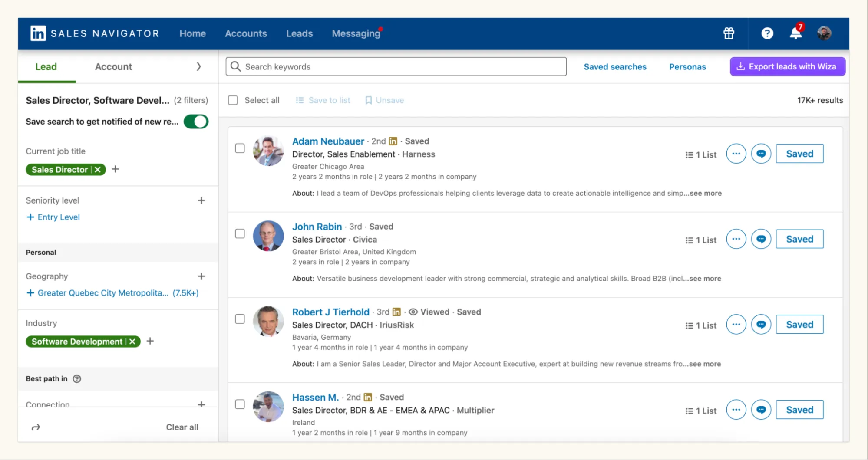Open your profile avatar menu
This screenshot has width=868, height=460.
pos(824,33)
